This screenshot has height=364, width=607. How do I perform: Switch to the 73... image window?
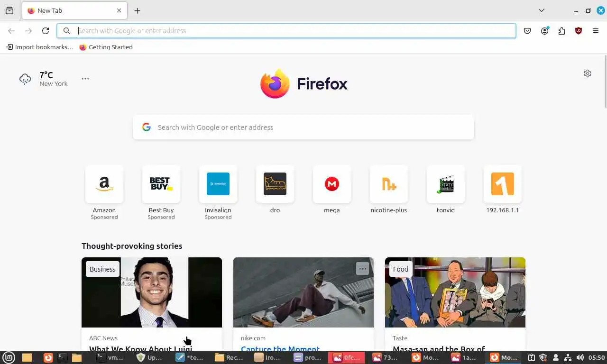tap(386, 357)
